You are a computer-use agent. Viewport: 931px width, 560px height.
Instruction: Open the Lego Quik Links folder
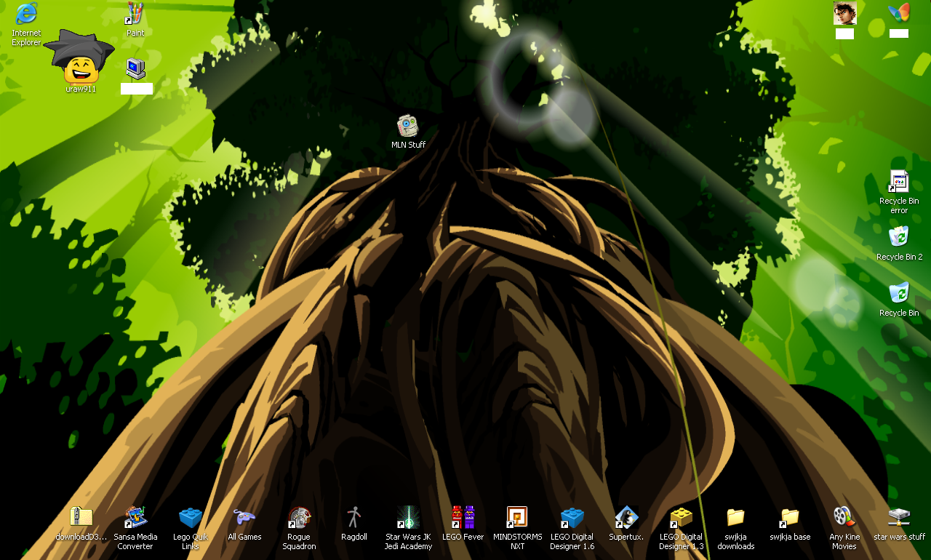click(190, 517)
